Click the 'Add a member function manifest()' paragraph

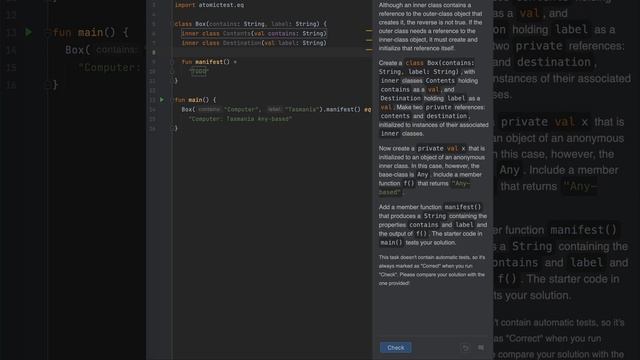(x=433, y=224)
